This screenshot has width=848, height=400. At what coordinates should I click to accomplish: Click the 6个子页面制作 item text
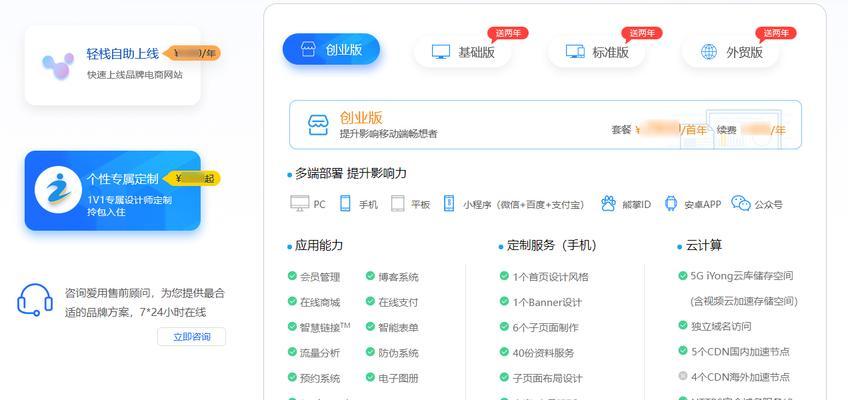pos(546,328)
